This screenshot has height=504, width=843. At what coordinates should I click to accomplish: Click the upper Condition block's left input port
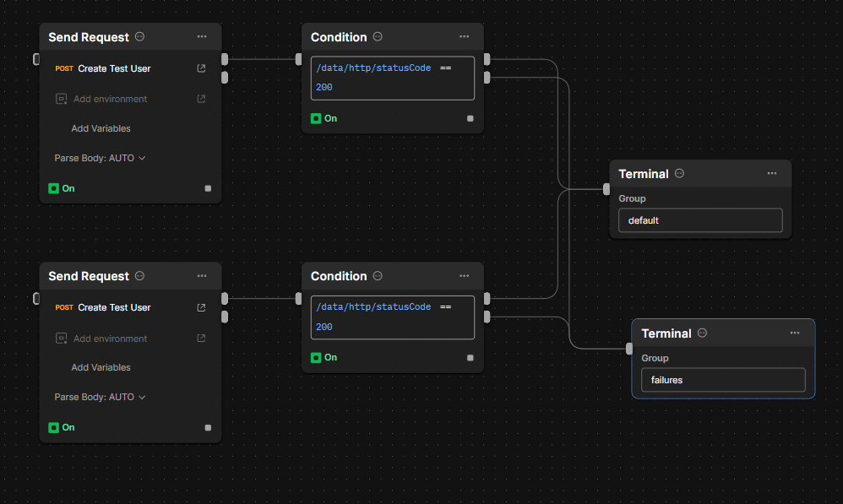pos(298,59)
